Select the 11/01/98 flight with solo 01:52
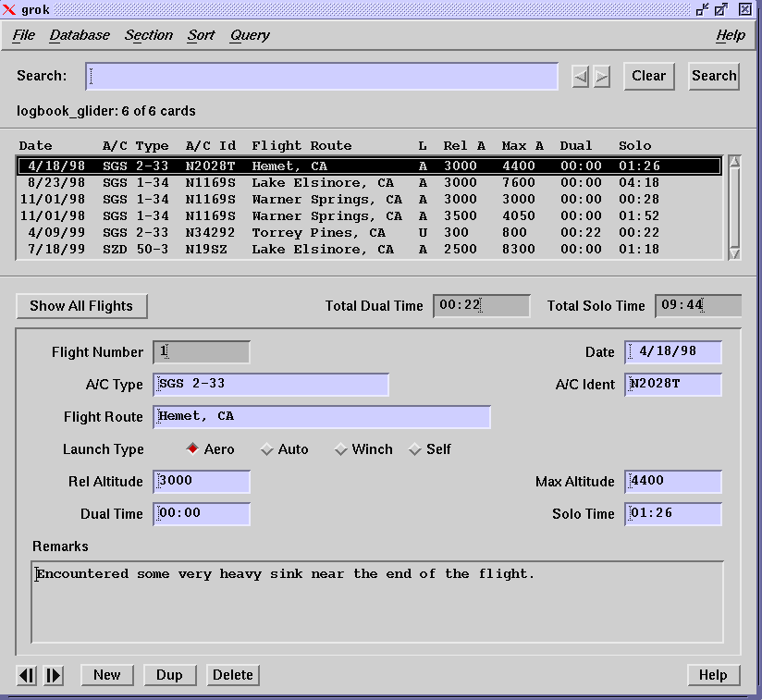The height and width of the screenshot is (700, 762). [x=369, y=216]
